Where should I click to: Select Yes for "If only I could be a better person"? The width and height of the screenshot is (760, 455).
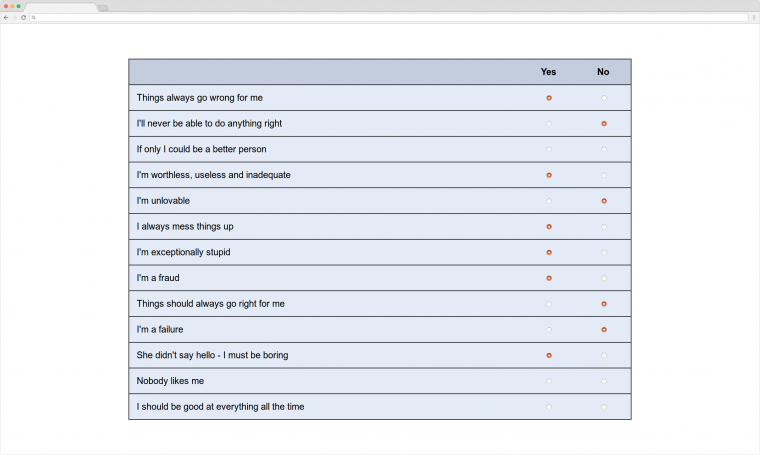pyautogui.click(x=549, y=149)
